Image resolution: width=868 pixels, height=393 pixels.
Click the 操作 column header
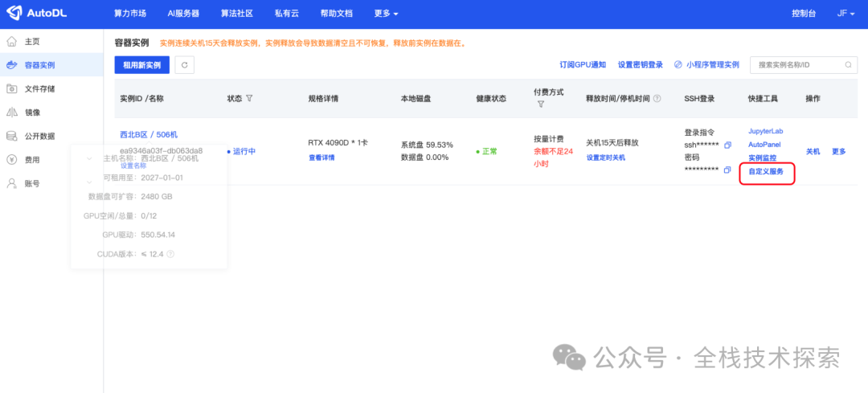point(813,99)
